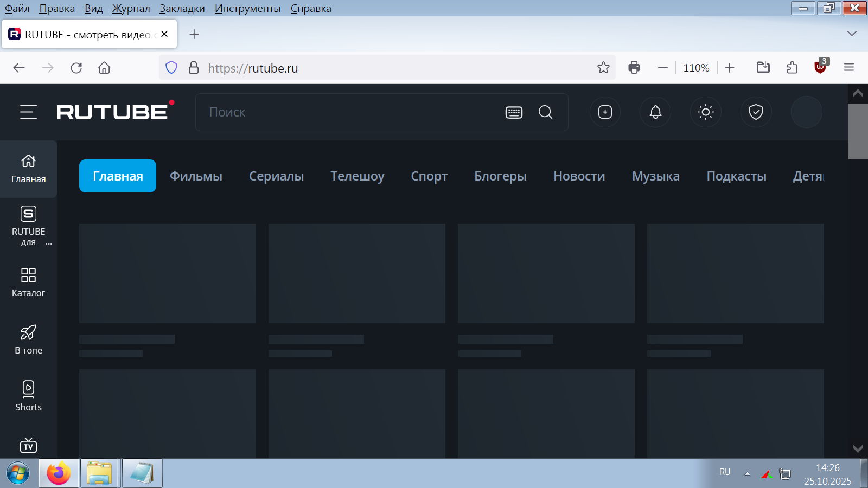The height and width of the screenshot is (488, 868).
Task: Open Shorts in the sidebar
Action: tap(28, 396)
